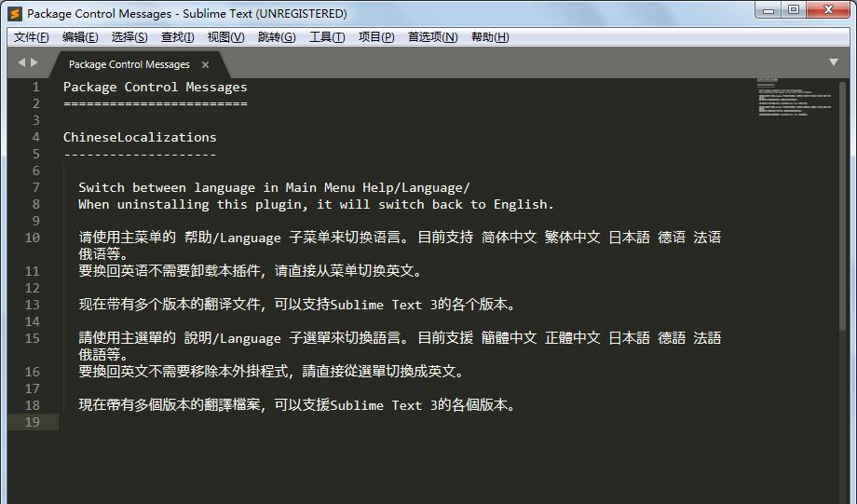Open the 查找(I) menu
Screen dimensions: 857x504
178,37
